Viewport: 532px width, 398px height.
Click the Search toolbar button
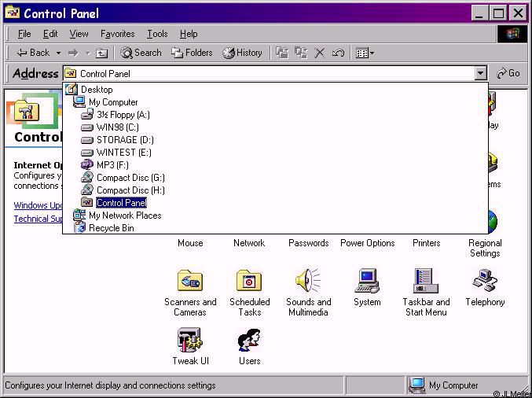click(x=141, y=53)
